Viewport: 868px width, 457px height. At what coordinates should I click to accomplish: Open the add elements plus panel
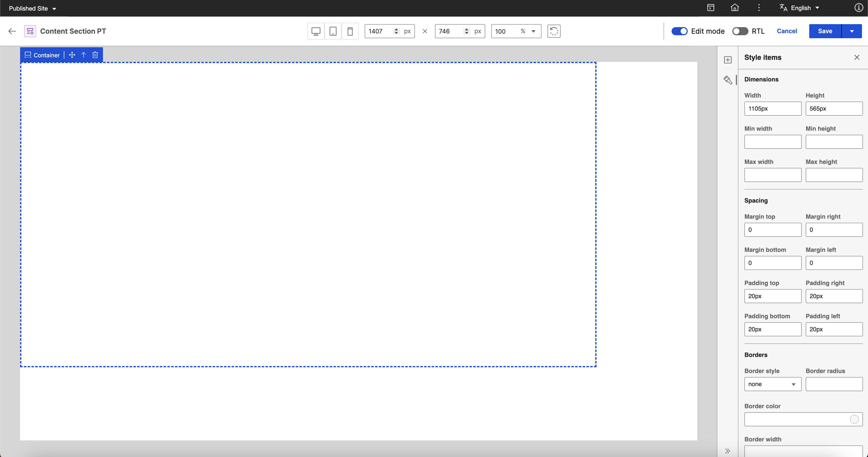(x=728, y=60)
